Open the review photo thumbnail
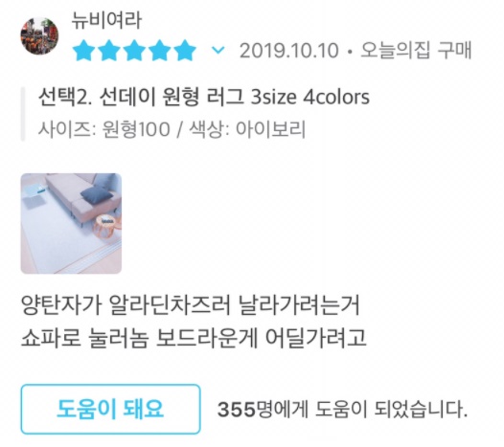The height and width of the screenshot is (447, 504). click(x=71, y=224)
